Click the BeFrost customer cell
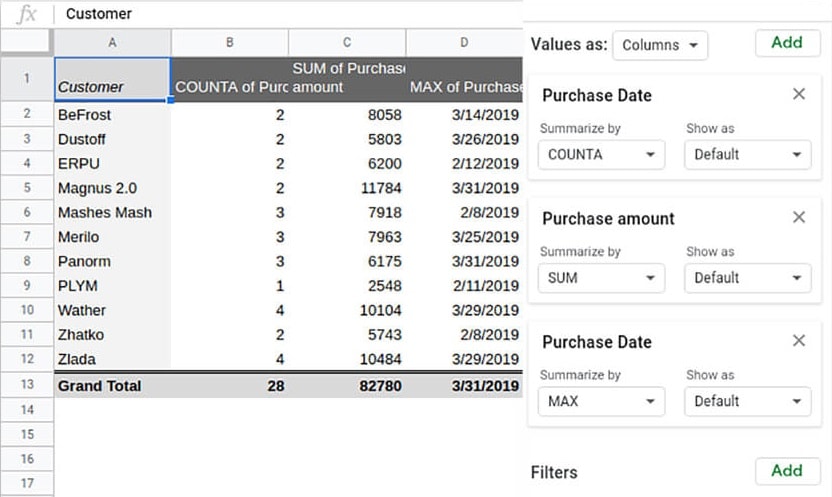832x497 pixels. 112,115
